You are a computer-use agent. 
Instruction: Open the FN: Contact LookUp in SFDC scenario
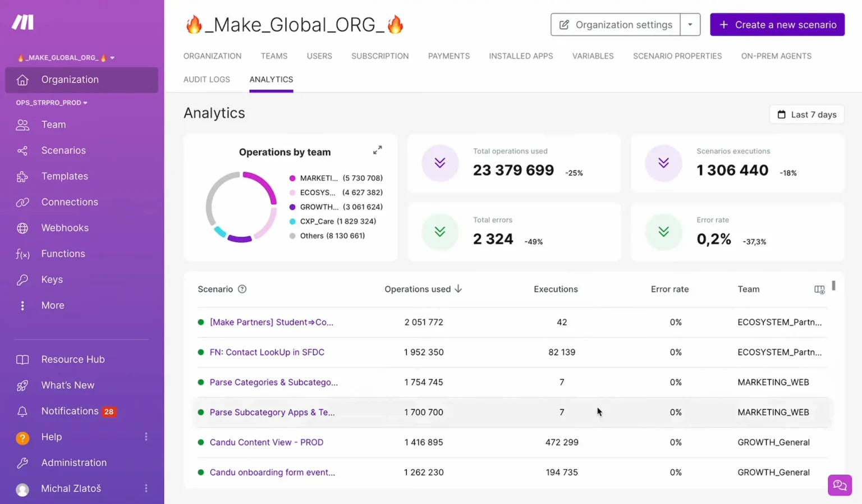pyautogui.click(x=267, y=352)
